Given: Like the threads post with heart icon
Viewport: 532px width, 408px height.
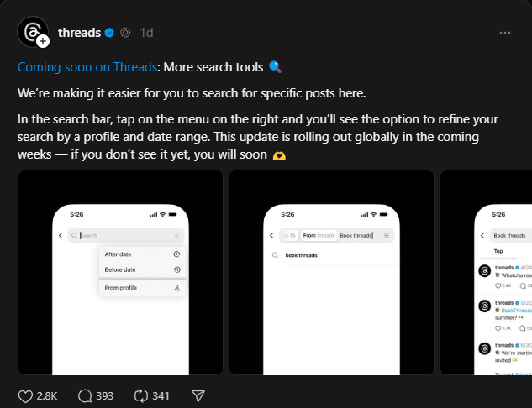Looking at the screenshot, I should [26, 395].
